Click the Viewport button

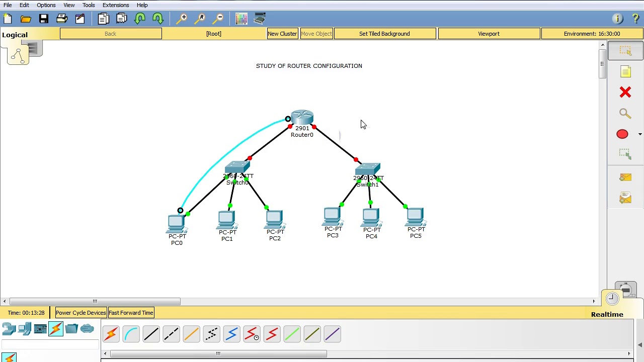coord(489,34)
